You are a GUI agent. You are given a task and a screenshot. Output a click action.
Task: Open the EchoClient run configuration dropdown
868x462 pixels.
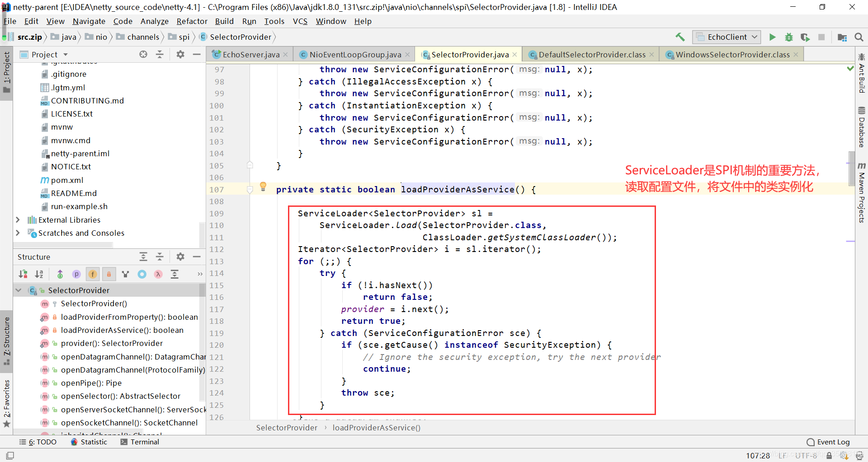tap(726, 37)
